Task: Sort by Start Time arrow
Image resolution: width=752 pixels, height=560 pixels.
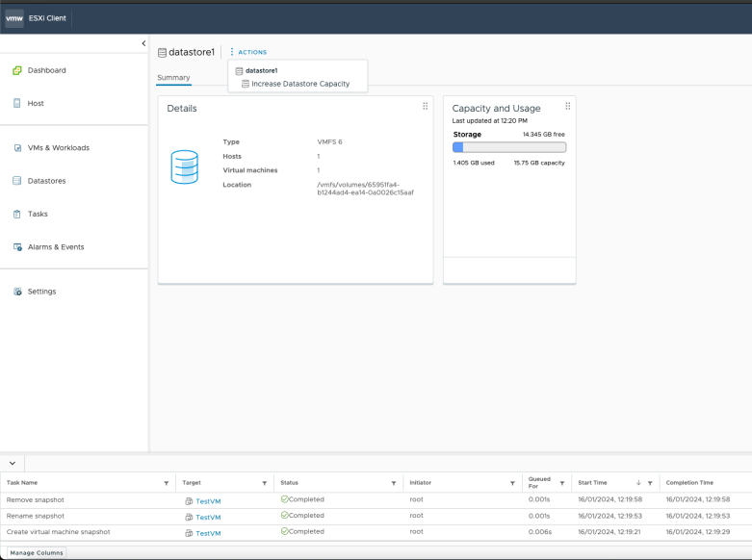Action: tap(638, 483)
